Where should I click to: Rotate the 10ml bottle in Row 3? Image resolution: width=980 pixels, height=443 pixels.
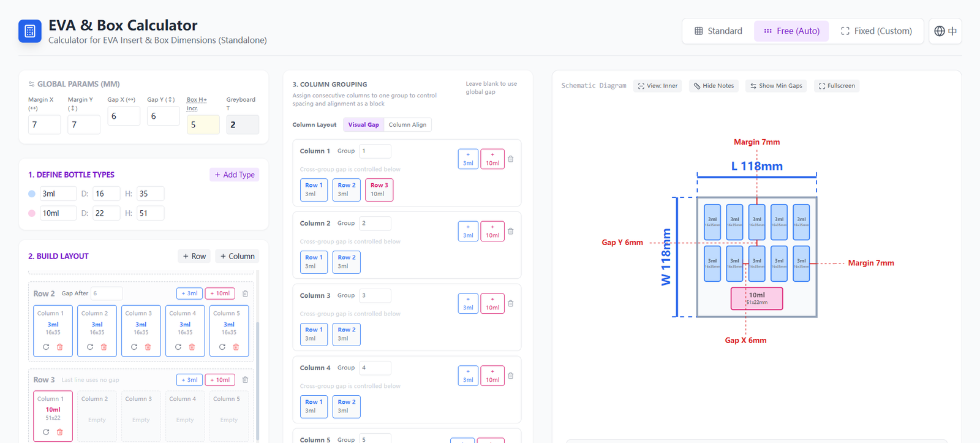pos(46,432)
